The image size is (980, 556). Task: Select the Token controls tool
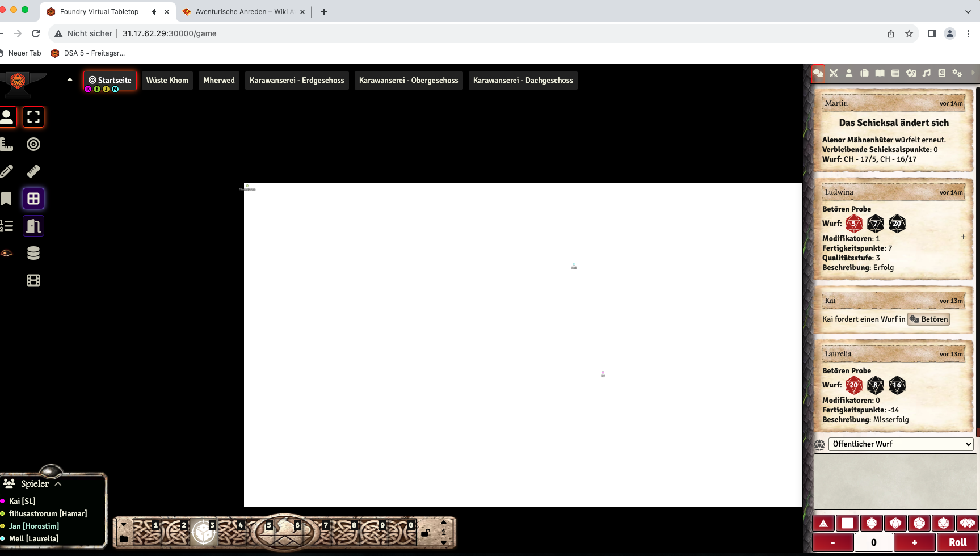7,116
